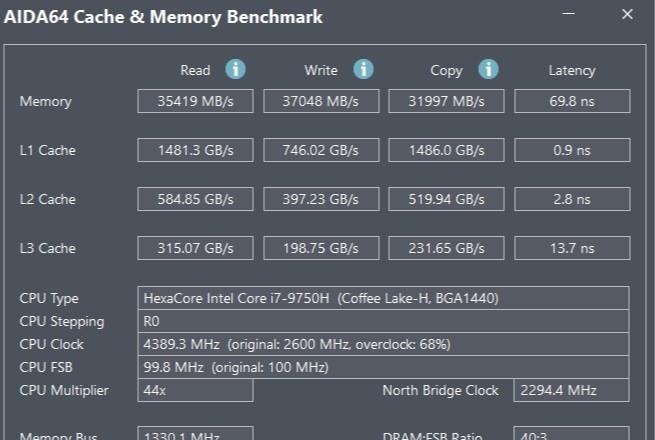This screenshot has height=440, width=655.
Task: Click the CPU Type field showing i7-9750H
Action: coord(383,298)
